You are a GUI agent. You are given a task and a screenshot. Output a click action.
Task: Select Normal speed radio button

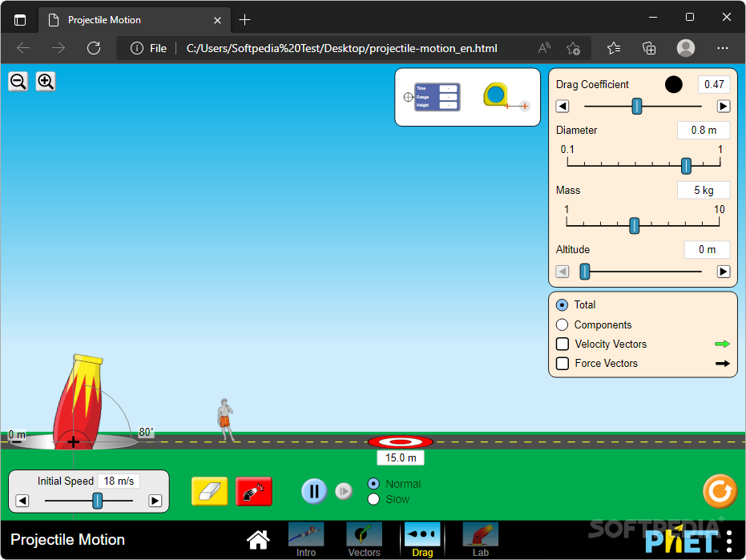pyautogui.click(x=373, y=484)
